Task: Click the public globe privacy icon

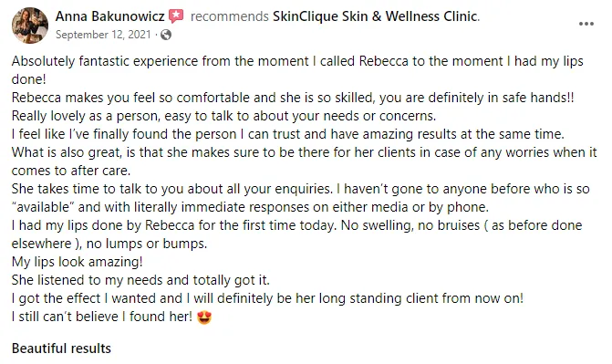Action: click(x=166, y=35)
